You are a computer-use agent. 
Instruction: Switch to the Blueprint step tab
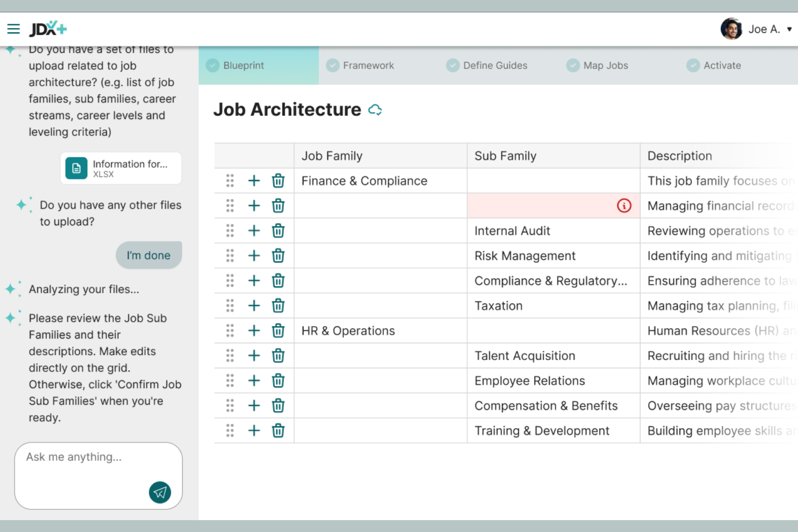259,65
